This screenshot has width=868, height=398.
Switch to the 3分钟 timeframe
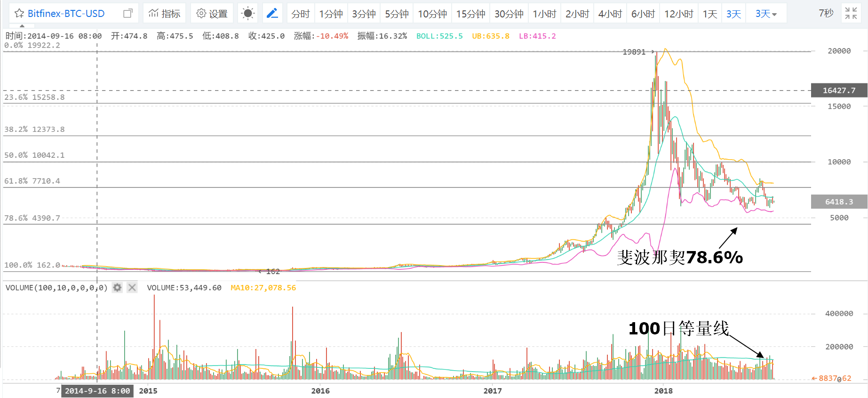tap(364, 14)
